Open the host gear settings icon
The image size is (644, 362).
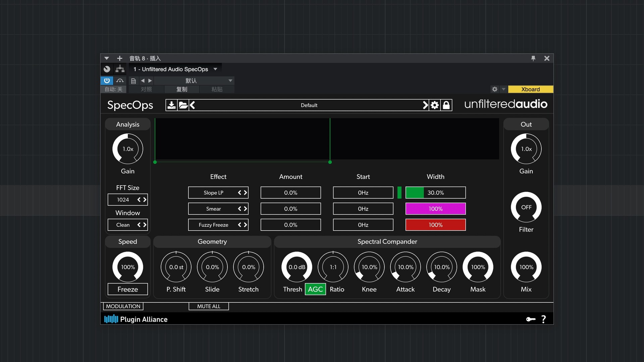[x=495, y=89]
